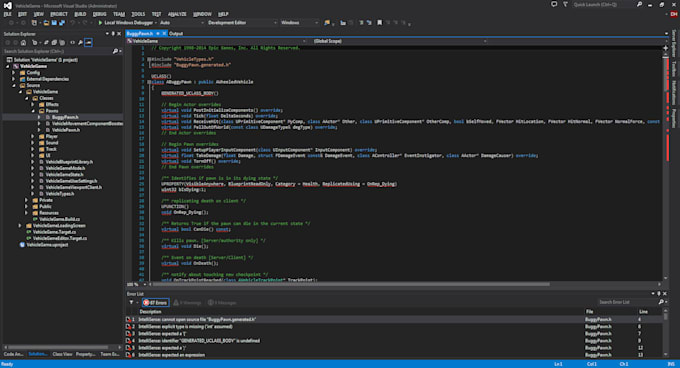Image resolution: width=680 pixels, height=368 pixels.
Task: Sort errors by the Line column header
Action: point(643,311)
